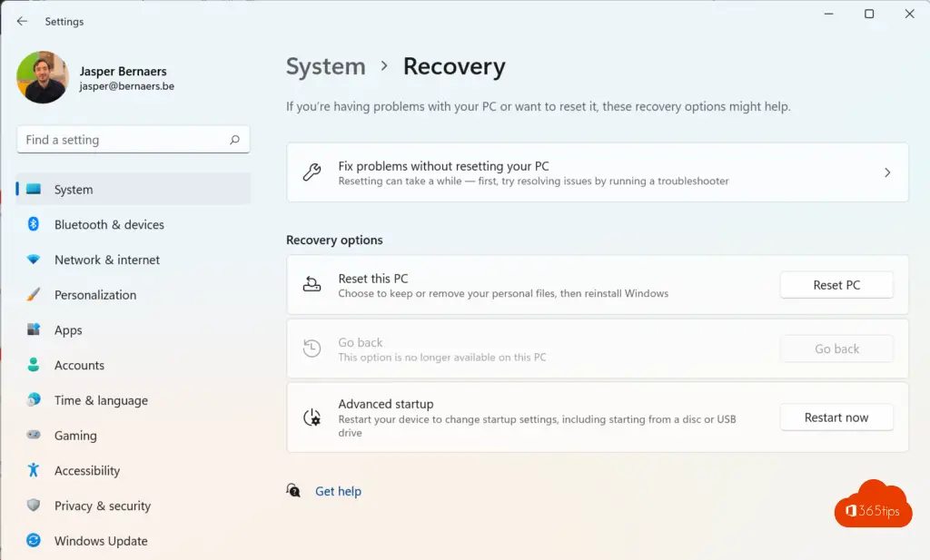Open Time & language settings
This screenshot has height=560, width=930.
[102, 400]
